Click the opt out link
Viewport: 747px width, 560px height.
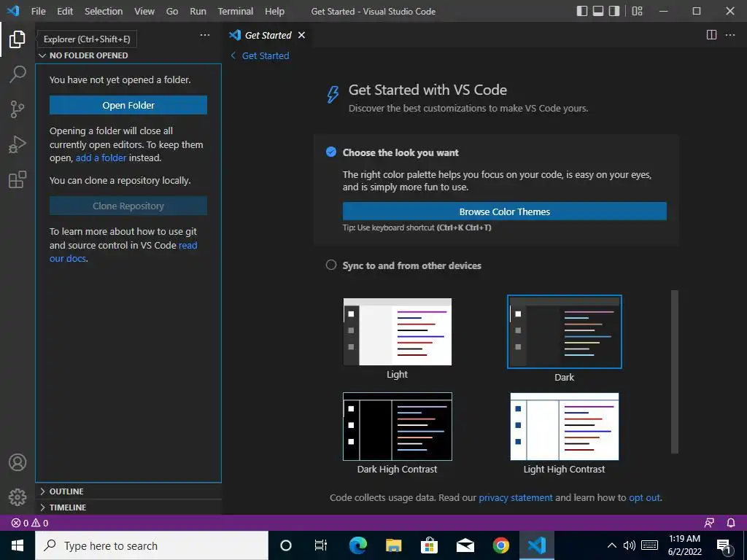[x=645, y=497]
